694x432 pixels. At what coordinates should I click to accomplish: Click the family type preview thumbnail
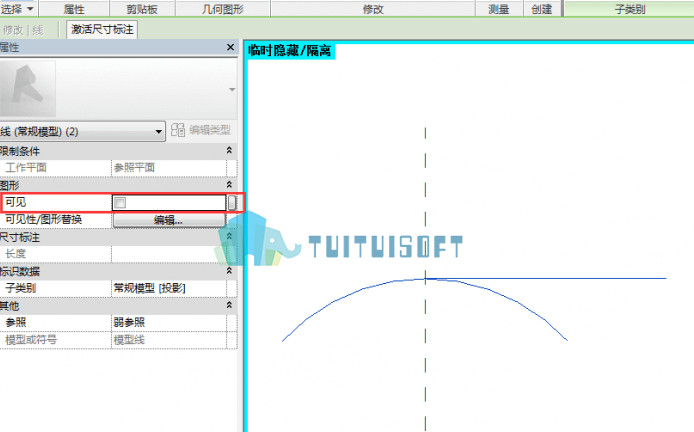click(x=27, y=89)
